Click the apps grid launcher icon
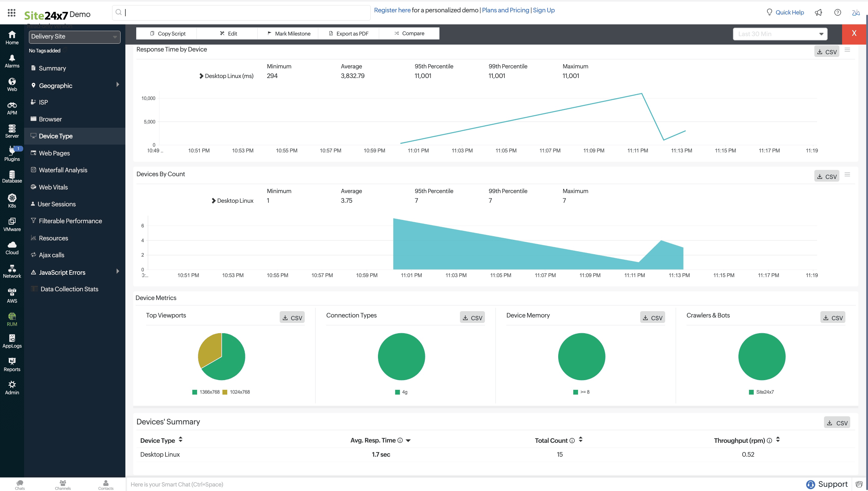The height and width of the screenshot is (491, 868). pos(11,13)
